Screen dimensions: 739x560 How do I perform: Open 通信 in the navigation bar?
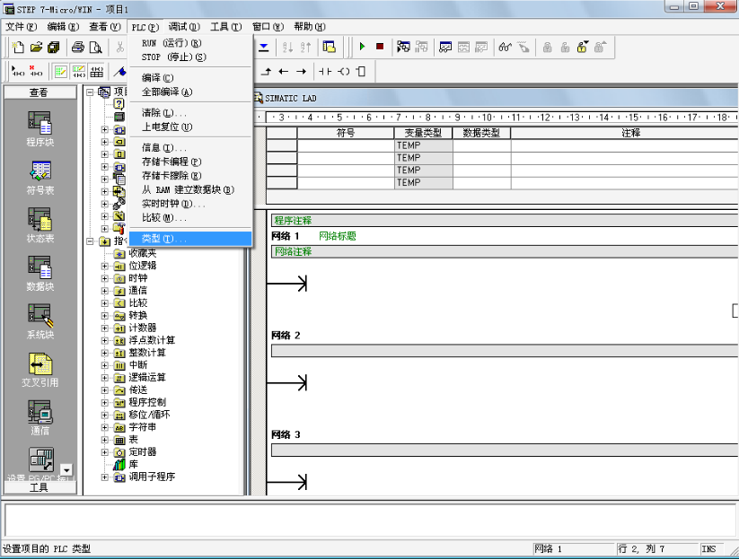(x=40, y=418)
